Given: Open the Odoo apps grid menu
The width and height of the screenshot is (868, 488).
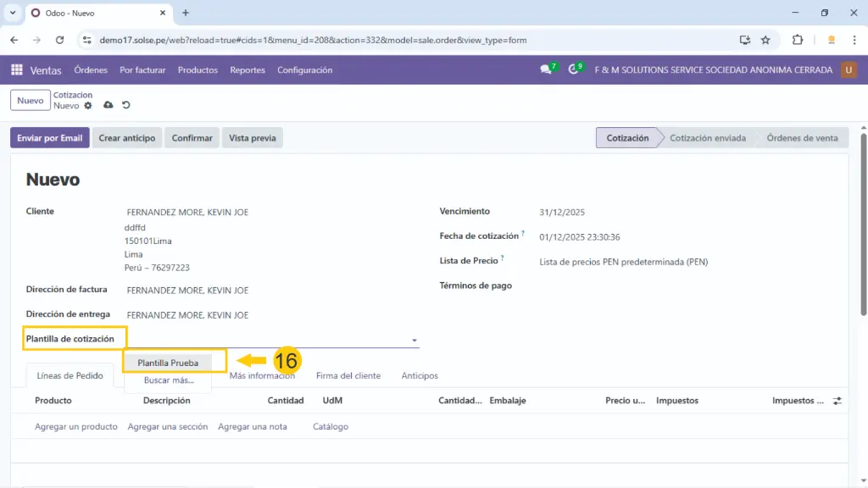Looking at the screenshot, I should point(17,70).
